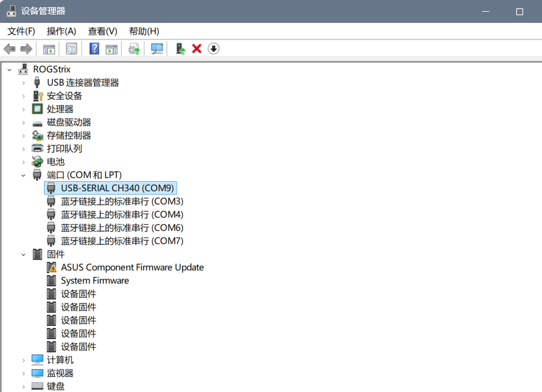Click the Enable device toolbar icon
This screenshot has width=542, height=392.
180,49
